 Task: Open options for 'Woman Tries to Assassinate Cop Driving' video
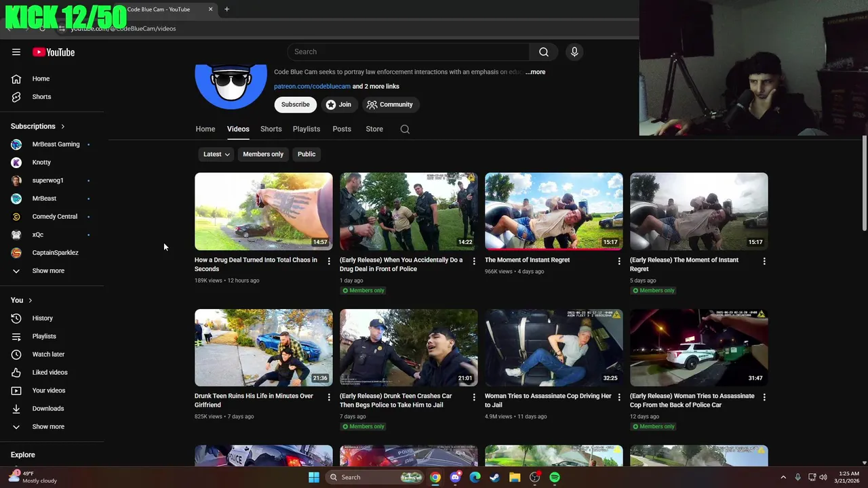(619, 397)
